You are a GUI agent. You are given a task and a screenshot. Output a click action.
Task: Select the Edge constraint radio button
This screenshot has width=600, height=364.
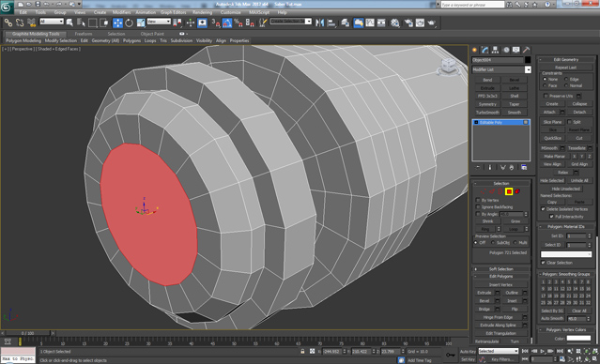(566, 79)
